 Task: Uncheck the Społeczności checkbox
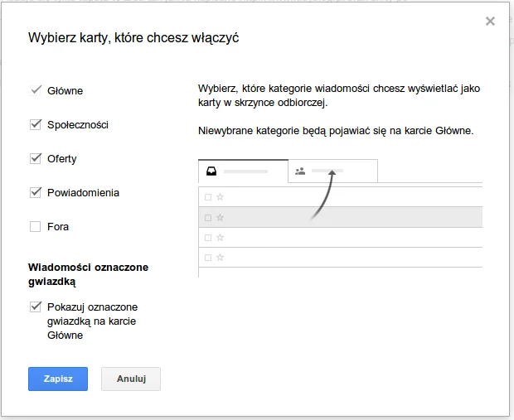36,124
